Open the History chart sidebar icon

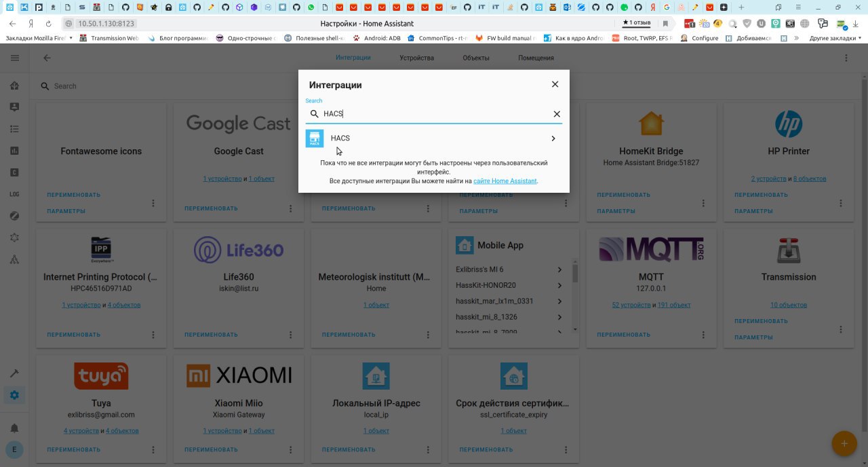pyautogui.click(x=15, y=151)
